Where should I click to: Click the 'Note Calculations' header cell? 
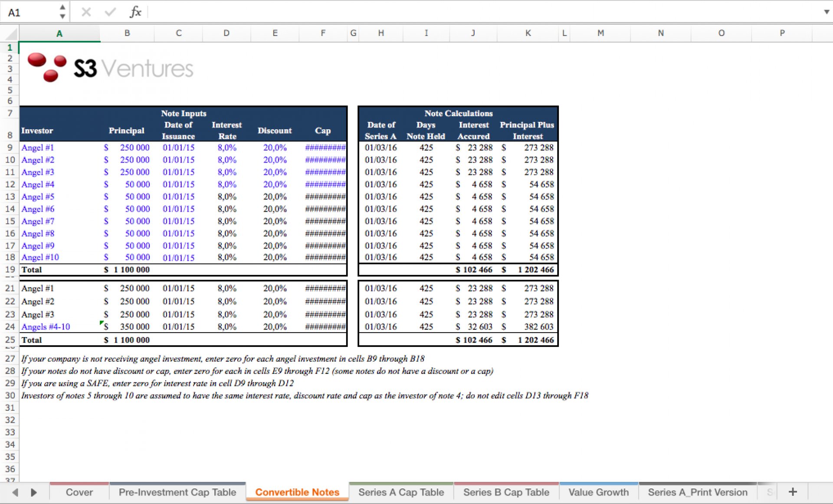point(459,113)
